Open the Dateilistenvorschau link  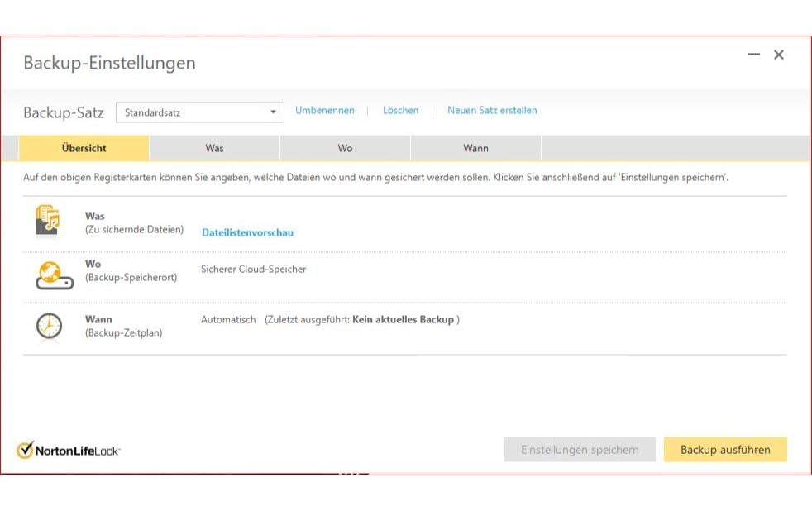coord(247,232)
